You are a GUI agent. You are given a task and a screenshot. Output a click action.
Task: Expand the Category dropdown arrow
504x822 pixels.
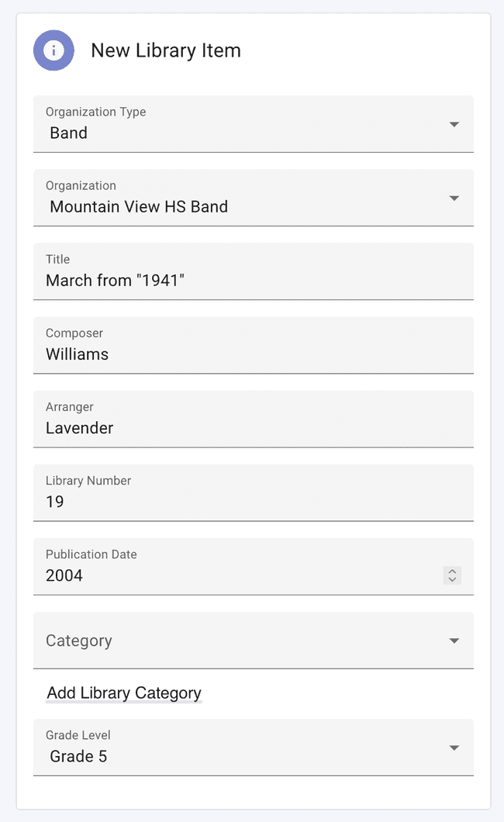[x=454, y=641]
